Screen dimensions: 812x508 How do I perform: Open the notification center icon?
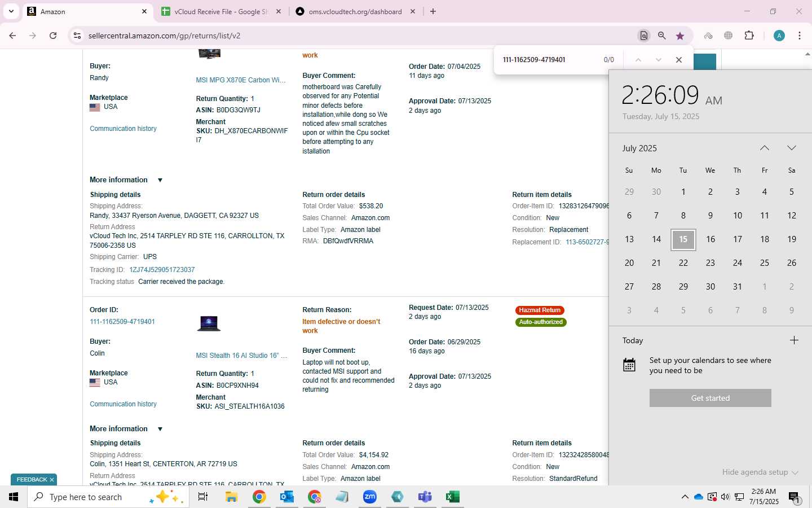(795, 497)
